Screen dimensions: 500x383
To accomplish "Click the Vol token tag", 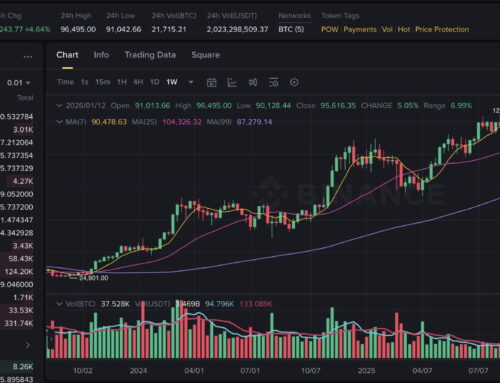I will point(387,29).
